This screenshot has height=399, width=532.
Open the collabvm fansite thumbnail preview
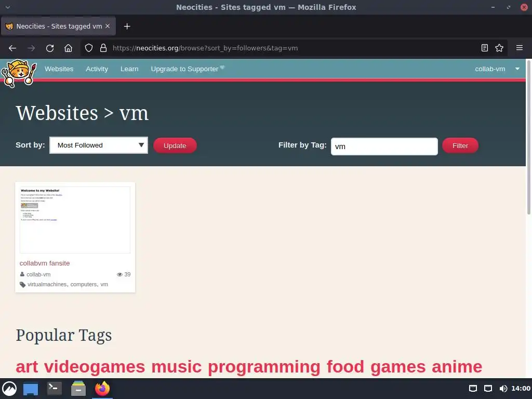(75, 220)
